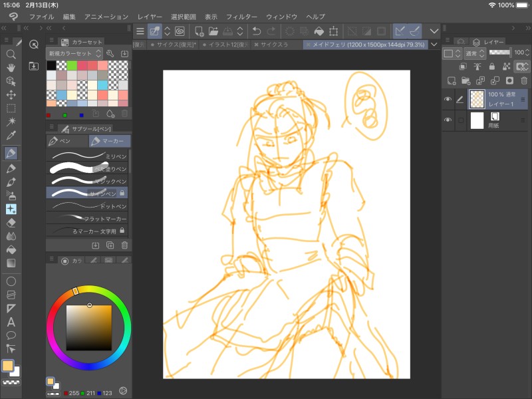Create a new raster layer
The image size is (532, 399).
point(452,80)
